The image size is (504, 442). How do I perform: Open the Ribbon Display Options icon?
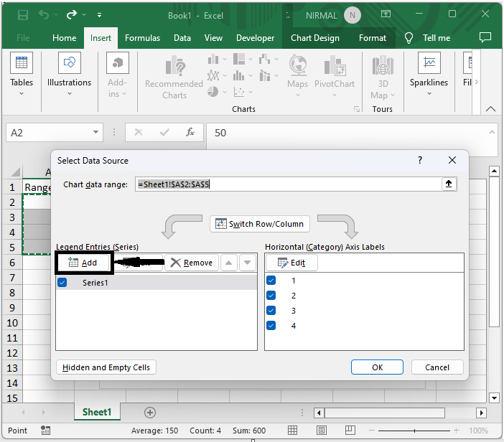pyautogui.click(x=386, y=14)
